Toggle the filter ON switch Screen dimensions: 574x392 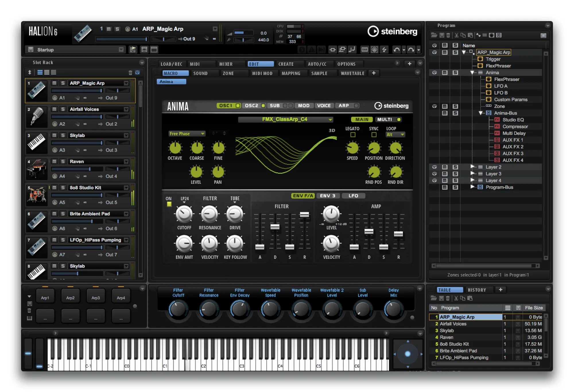[x=169, y=204]
